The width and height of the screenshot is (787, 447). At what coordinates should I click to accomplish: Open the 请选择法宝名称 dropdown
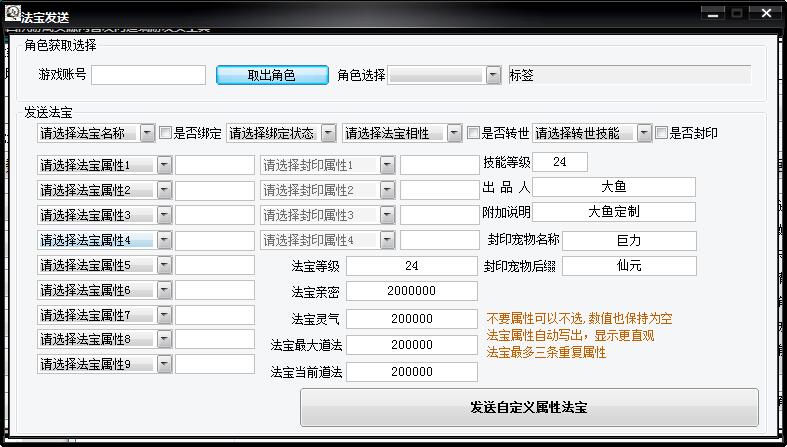coord(147,133)
